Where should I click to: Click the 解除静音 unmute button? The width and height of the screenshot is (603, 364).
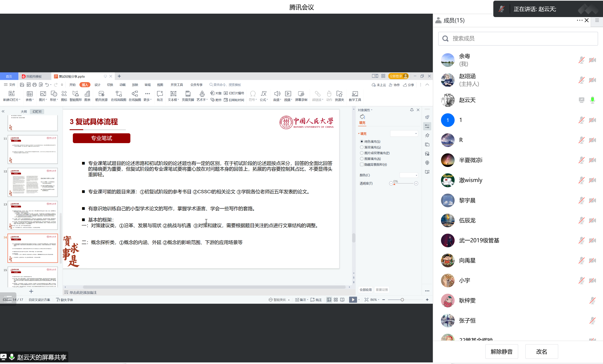(x=502, y=351)
